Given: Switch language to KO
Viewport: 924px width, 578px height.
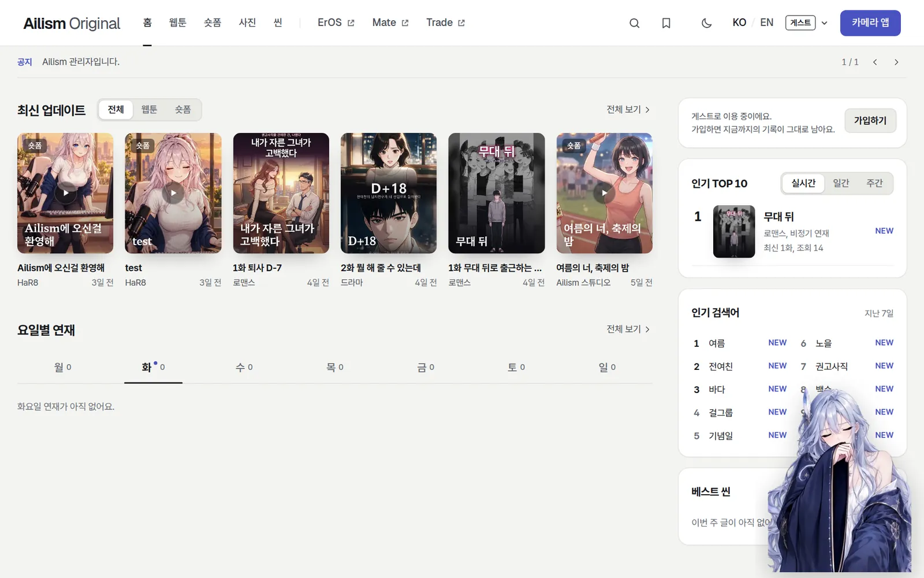Looking at the screenshot, I should point(739,23).
